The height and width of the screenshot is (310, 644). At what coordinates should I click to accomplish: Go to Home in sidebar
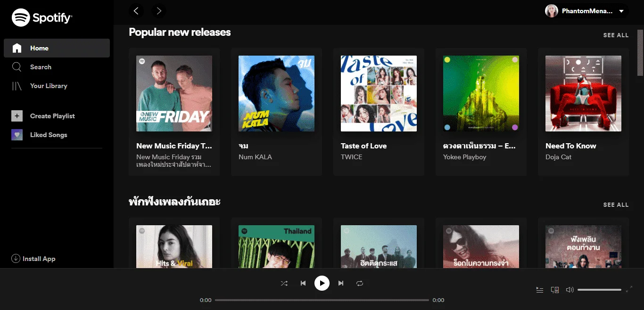(x=57, y=48)
